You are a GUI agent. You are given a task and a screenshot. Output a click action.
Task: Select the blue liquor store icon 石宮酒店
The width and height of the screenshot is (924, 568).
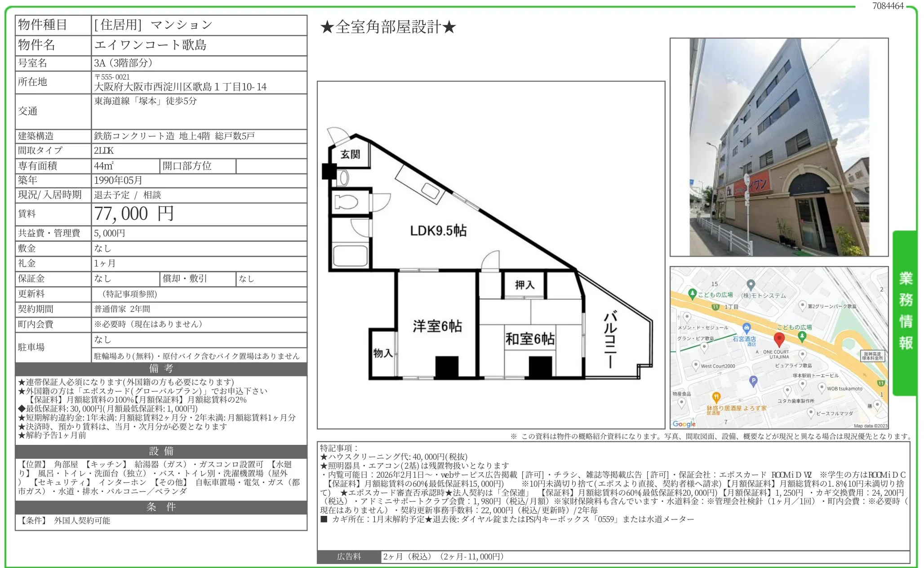click(747, 328)
